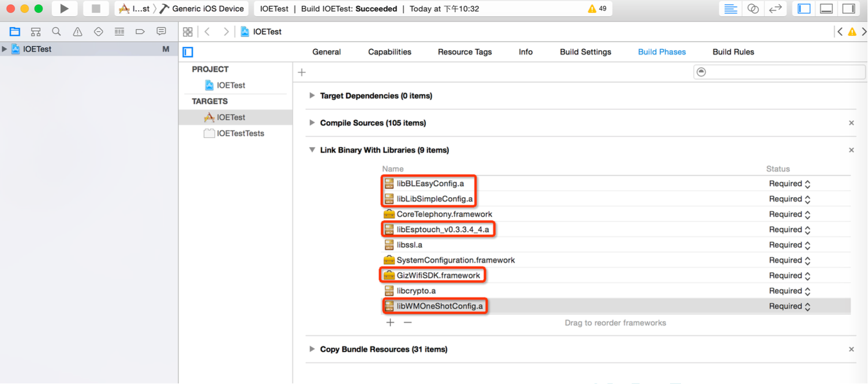Toggle the debug area visibility

[826, 8]
